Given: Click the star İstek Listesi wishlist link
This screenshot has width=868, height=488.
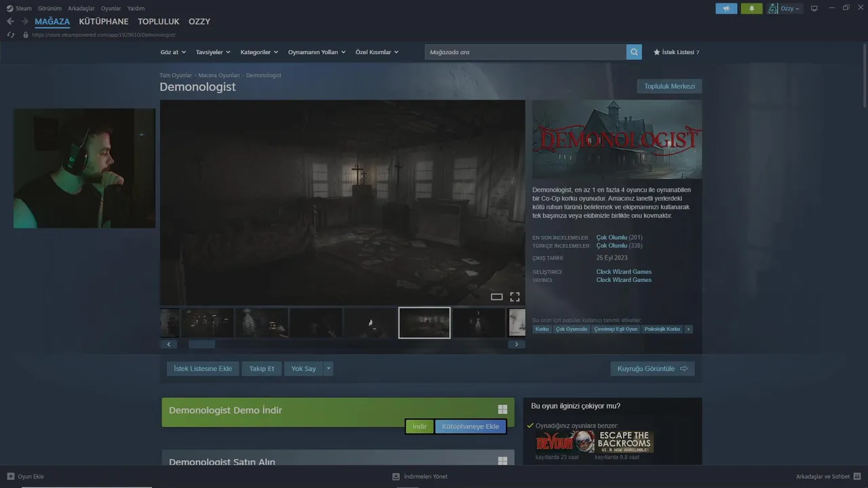Looking at the screenshot, I should 676,52.
